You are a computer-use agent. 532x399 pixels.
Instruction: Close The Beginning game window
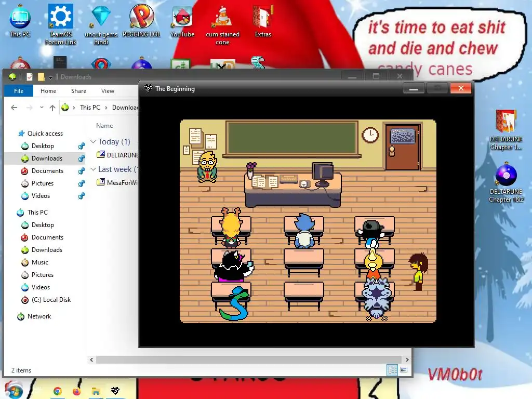[x=460, y=88]
